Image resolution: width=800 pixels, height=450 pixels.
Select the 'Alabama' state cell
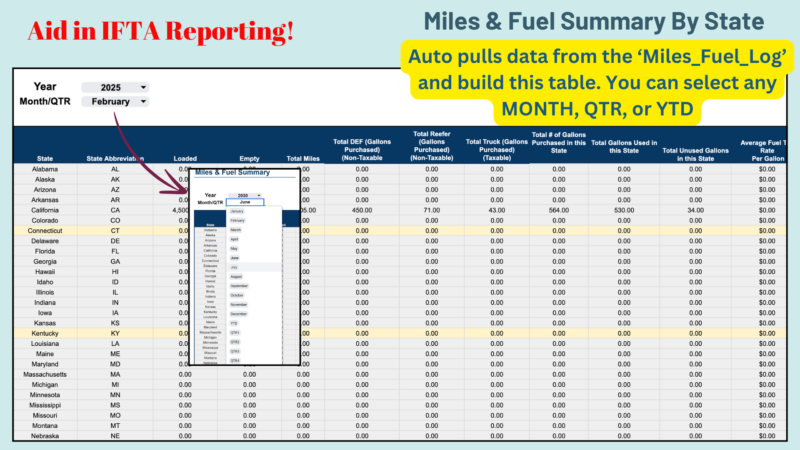pyautogui.click(x=45, y=169)
